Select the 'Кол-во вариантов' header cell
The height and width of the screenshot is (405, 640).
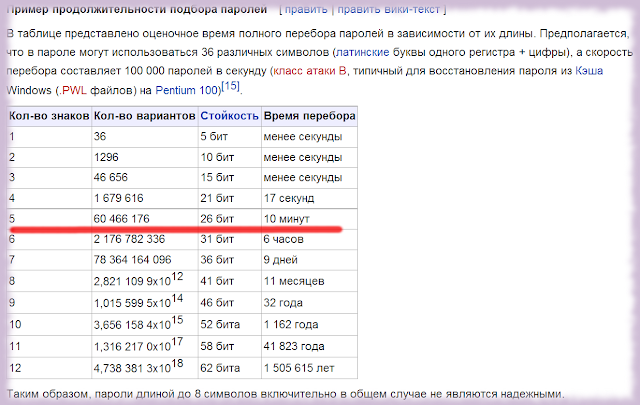point(144,116)
